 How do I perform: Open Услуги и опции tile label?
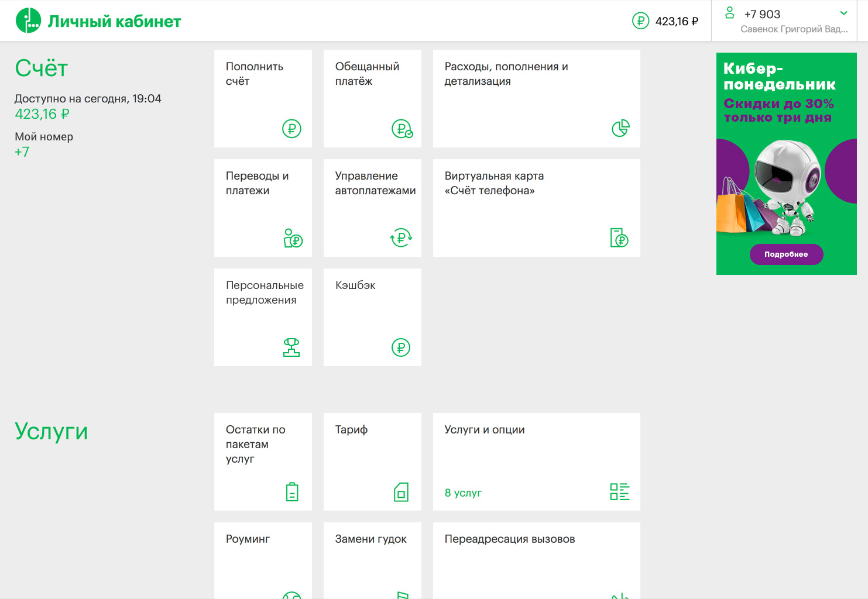pos(485,430)
